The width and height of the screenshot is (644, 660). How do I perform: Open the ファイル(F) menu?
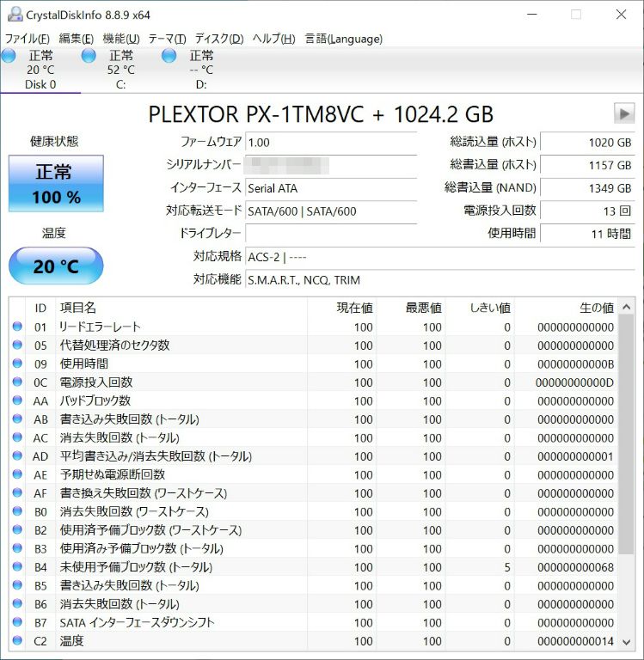(28, 39)
